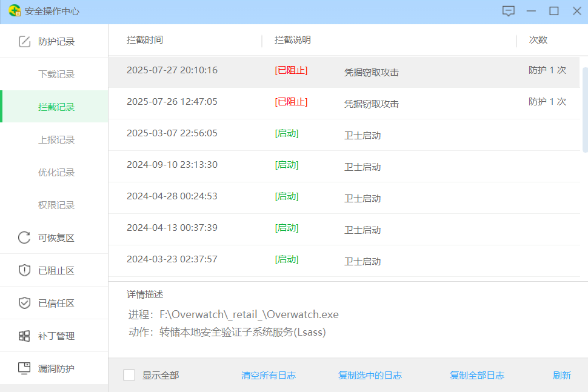The width and height of the screenshot is (588, 392).
Task: Go to 权限记录 in sidebar
Action: tap(56, 205)
